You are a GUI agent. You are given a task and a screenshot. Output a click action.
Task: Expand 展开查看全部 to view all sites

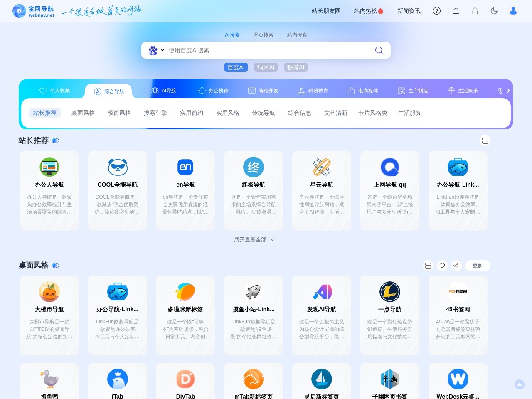tap(254, 239)
